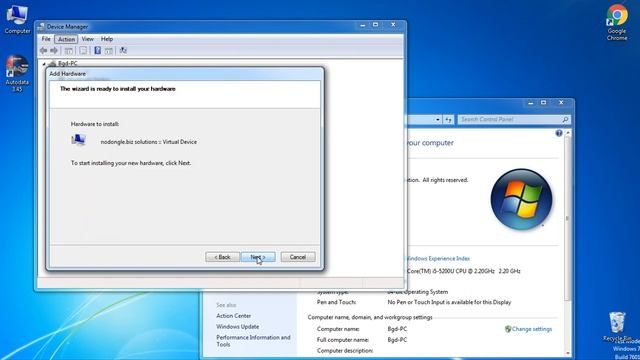
Task: Click 'nodongle.biz solutions :: Virtual Device' text
Action: point(149,142)
